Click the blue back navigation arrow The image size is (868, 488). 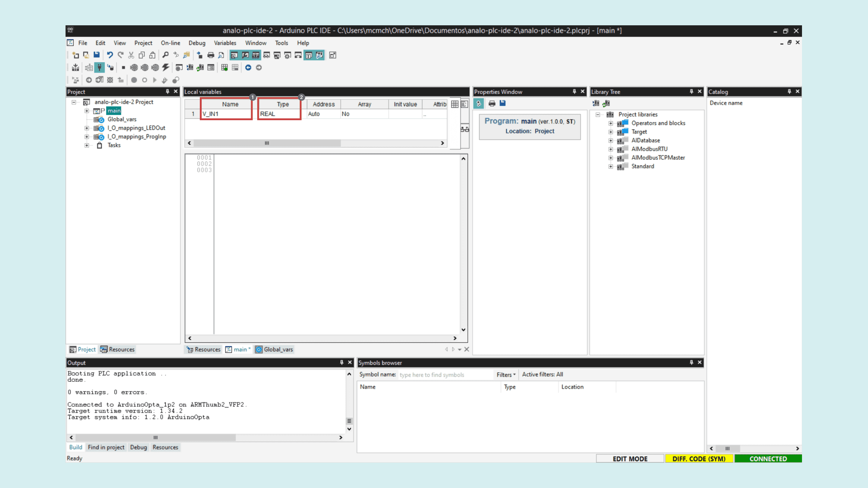[248, 67]
